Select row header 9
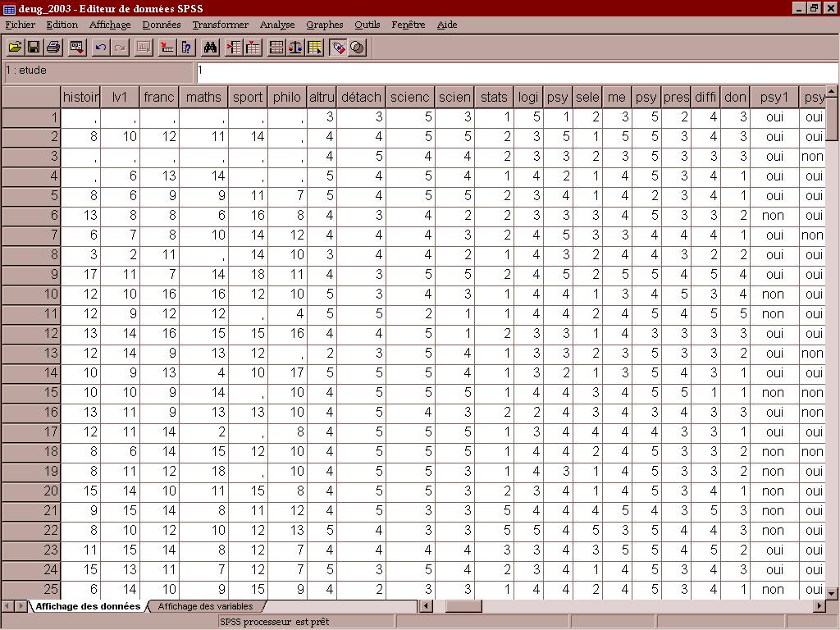 point(31,274)
